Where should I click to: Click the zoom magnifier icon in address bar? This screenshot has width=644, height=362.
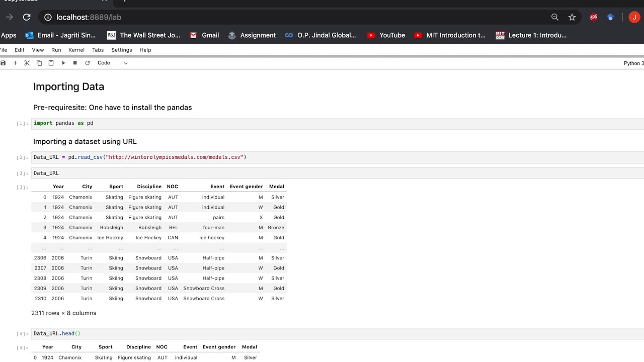pos(555,17)
